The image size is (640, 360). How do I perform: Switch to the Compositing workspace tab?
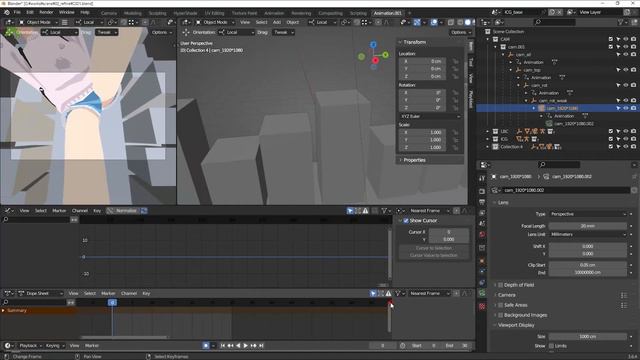tap(330, 13)
